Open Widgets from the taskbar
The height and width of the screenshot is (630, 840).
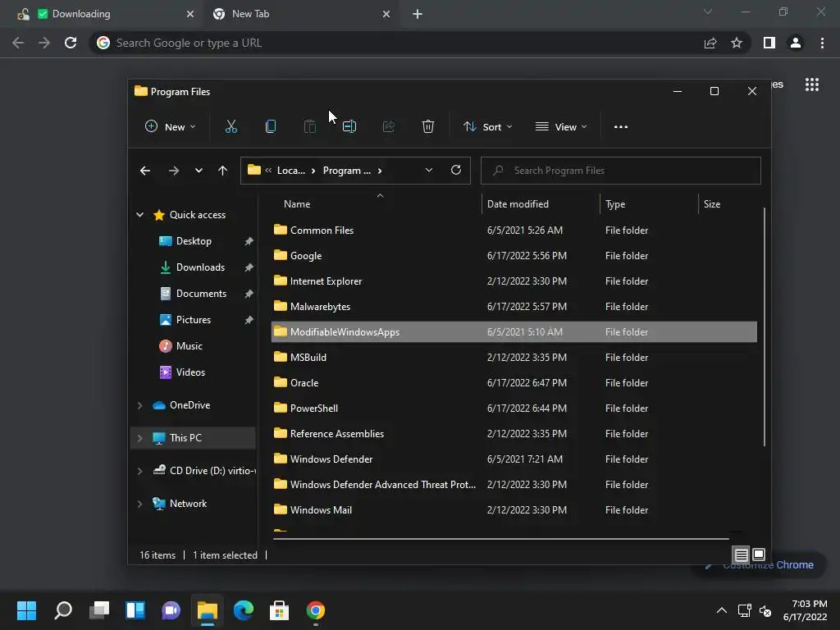tap(135, 610)
